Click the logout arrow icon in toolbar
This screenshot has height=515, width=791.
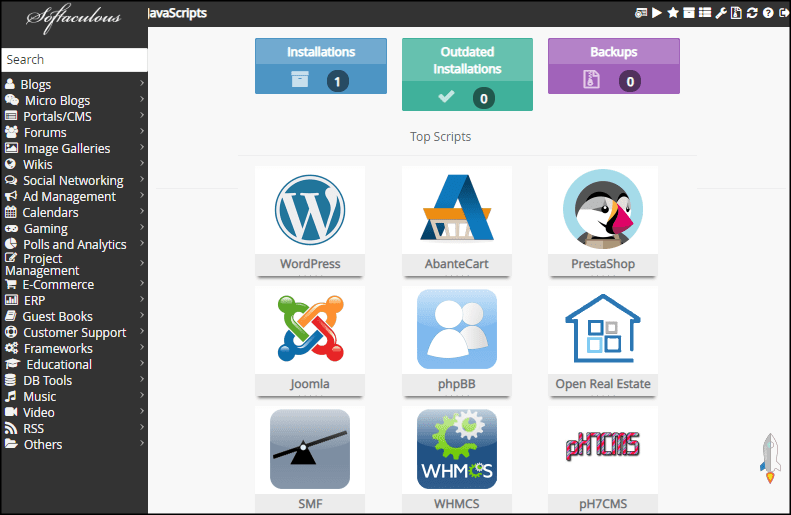click(784, 13)
